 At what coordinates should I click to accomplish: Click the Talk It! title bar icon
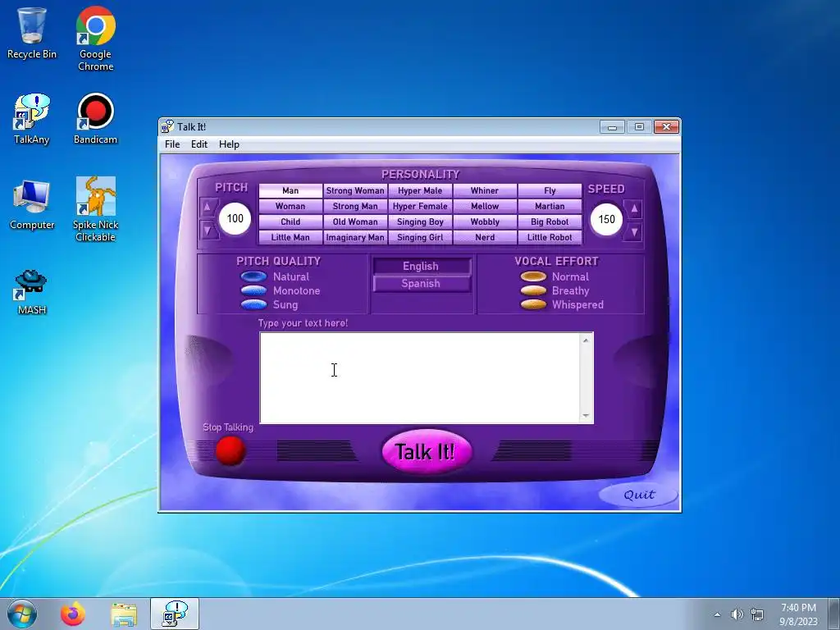[x=167, y=126]
